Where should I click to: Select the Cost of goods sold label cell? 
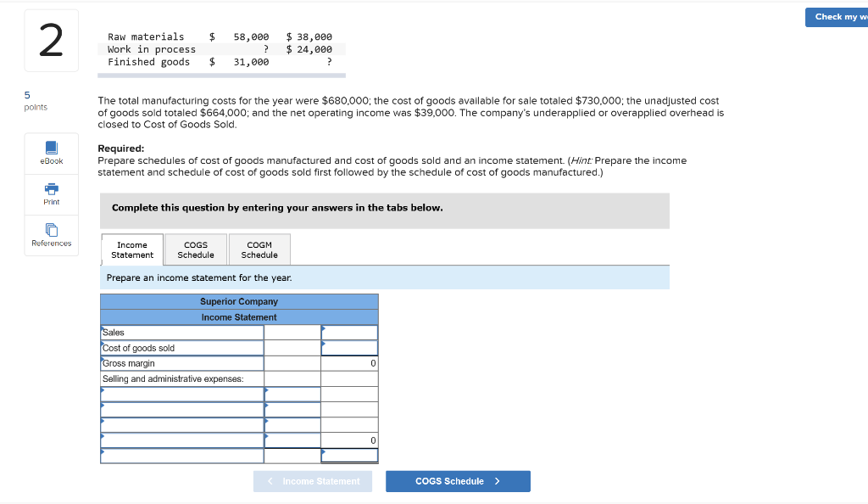(182, 348)
